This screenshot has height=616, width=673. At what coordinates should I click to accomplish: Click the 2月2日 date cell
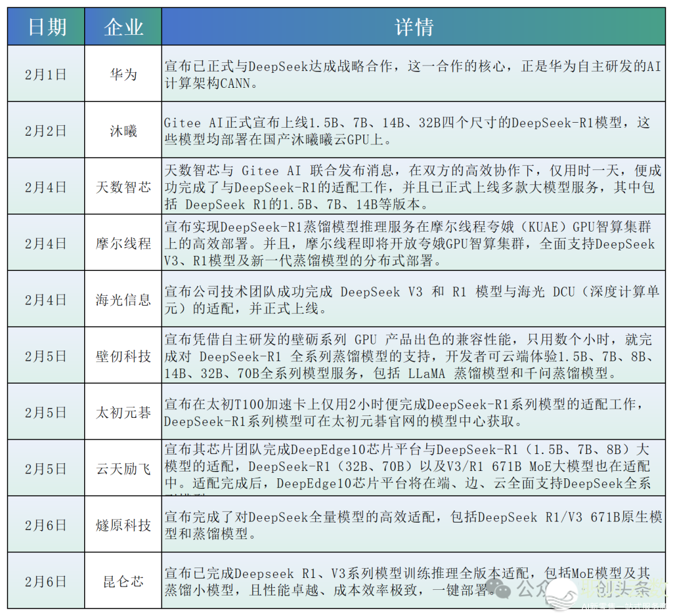click(x=46, y=131)
